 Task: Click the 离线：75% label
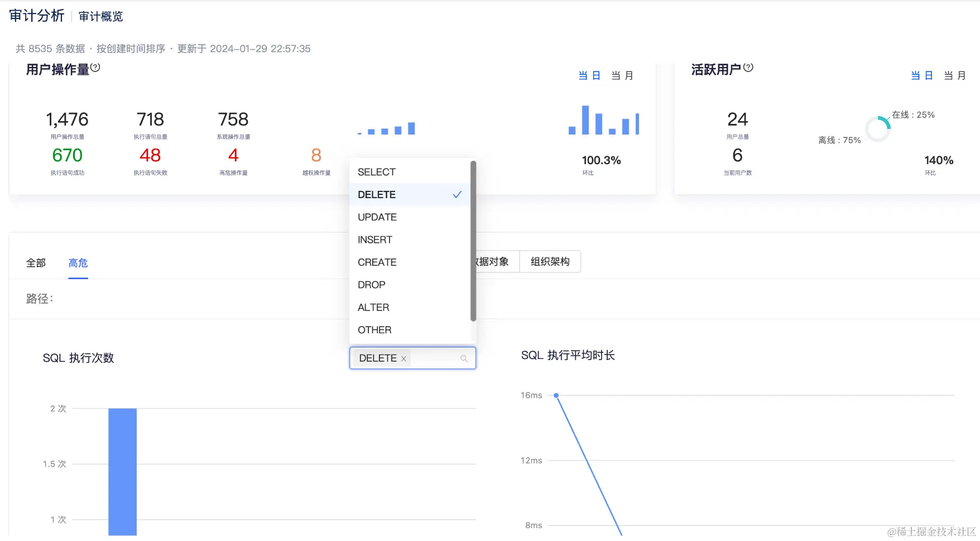[840, 140]
